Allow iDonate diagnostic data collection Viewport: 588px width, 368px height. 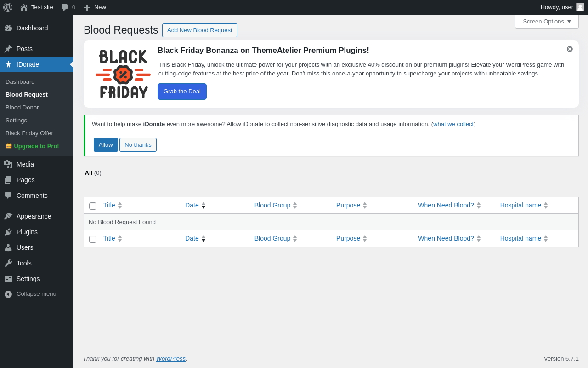[106, 145]
